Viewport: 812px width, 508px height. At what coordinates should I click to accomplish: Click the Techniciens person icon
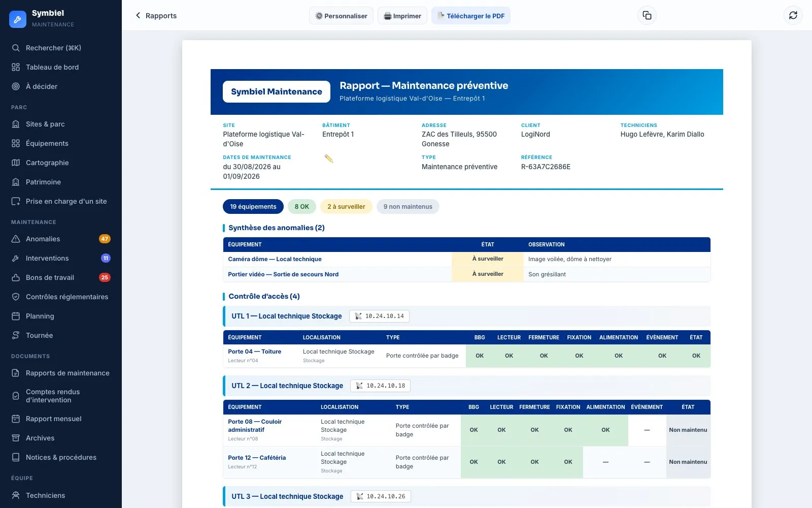(x=16, y=495)
